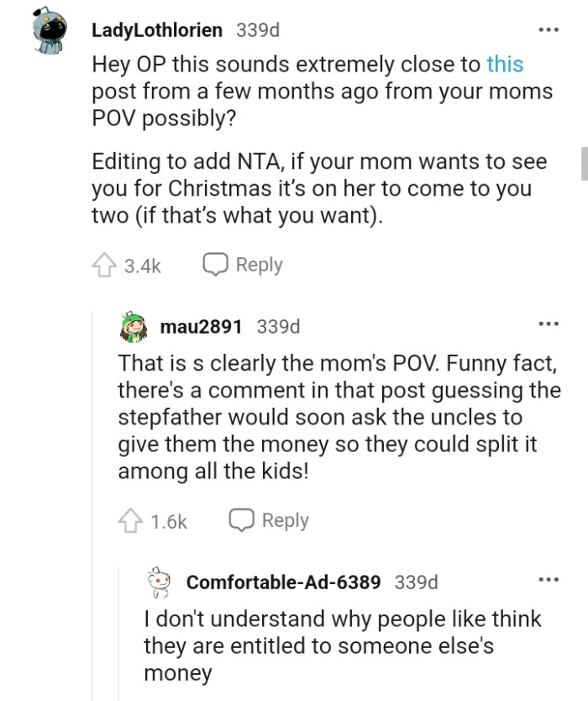The image size is (588, 701).
Task: Click the Reply speech bubble icon on mau2891's comment
Action: [242, 519]
